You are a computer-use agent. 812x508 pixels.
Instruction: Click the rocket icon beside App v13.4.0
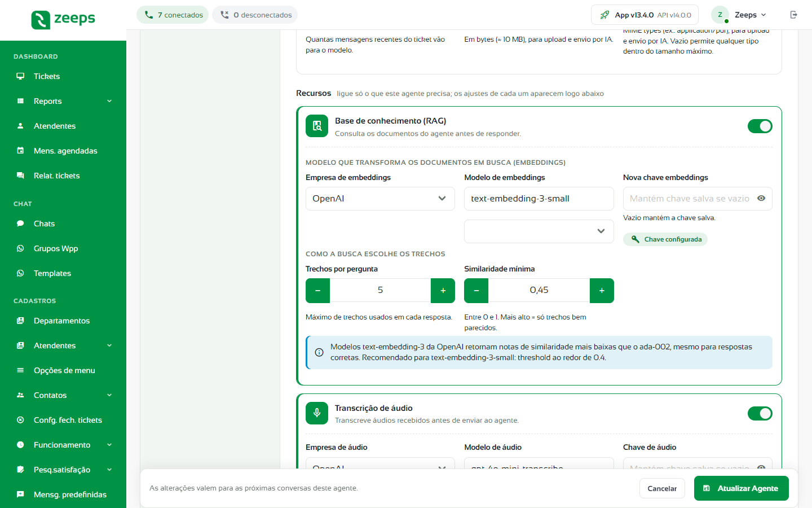tap(604, 15)
